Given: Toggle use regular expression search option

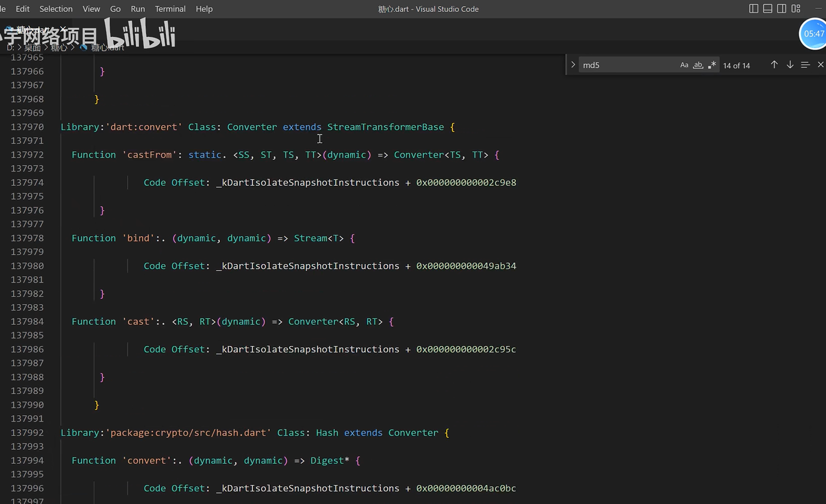Looking at the screenshot, I should [x=712, y=65].
